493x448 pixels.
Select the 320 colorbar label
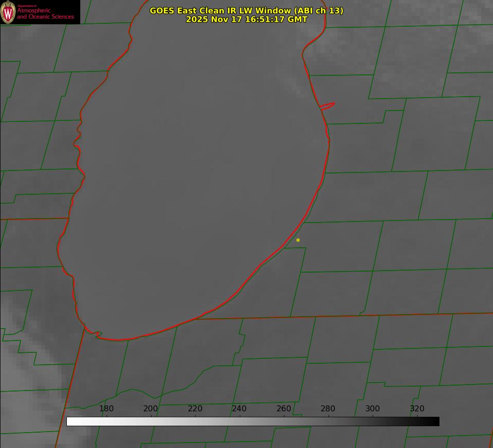(x=417, y=409)
